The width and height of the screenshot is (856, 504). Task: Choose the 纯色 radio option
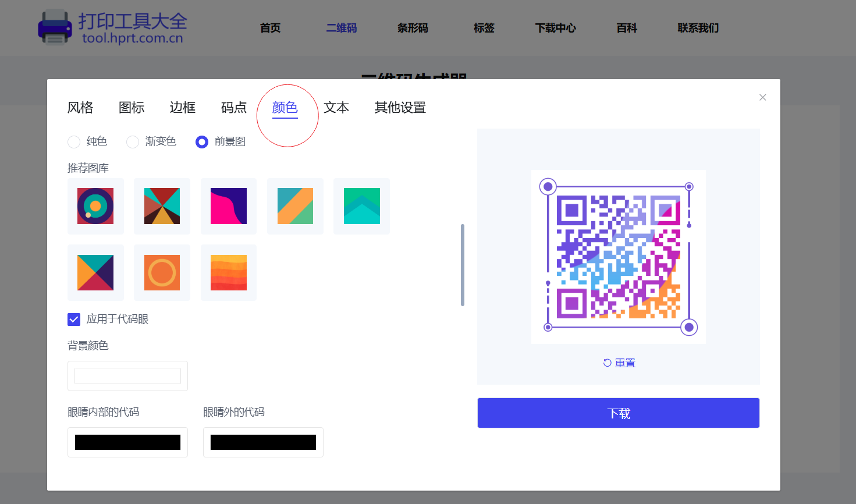pos(74,142)
